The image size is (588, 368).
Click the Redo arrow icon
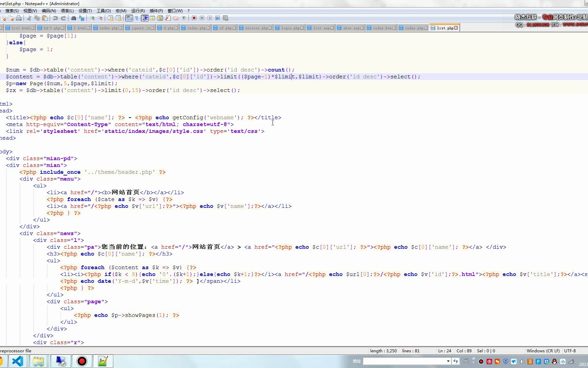[63, 18]
